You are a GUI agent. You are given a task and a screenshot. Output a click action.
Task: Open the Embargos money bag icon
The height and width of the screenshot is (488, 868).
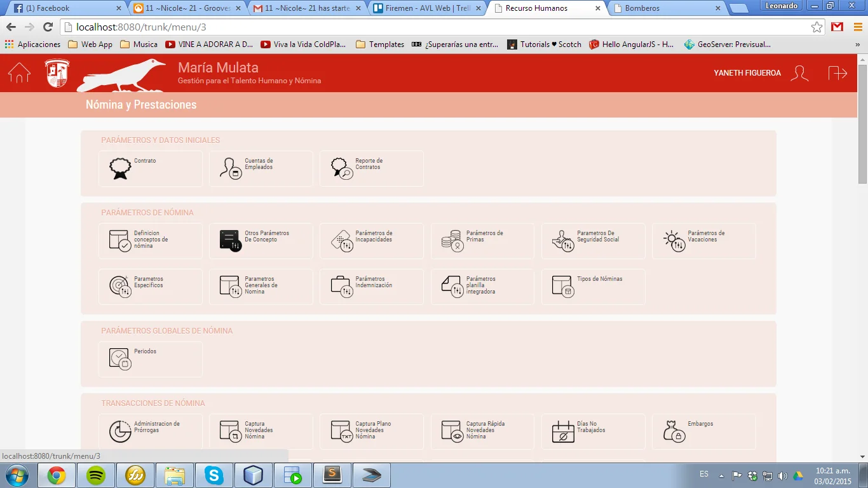point(674,431)
